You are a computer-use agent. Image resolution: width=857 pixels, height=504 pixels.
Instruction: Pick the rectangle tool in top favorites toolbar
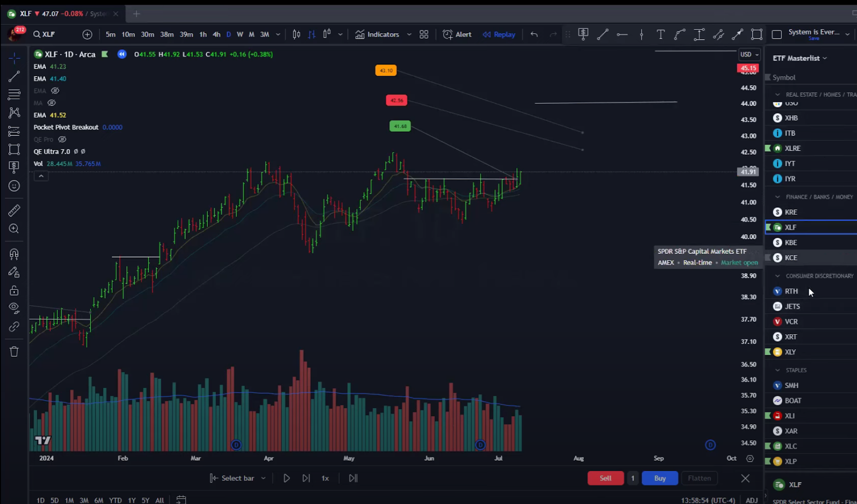pos(757,34)
